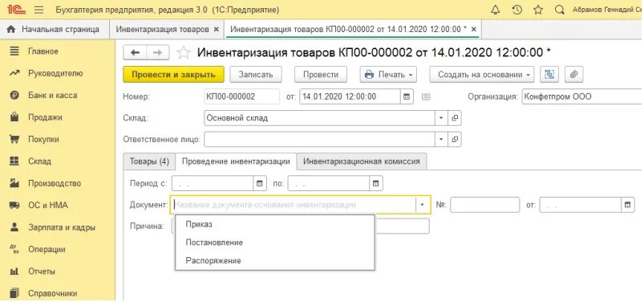
Task: Click Период по date field
Action: pyautogui.click(x=329, y=183)
